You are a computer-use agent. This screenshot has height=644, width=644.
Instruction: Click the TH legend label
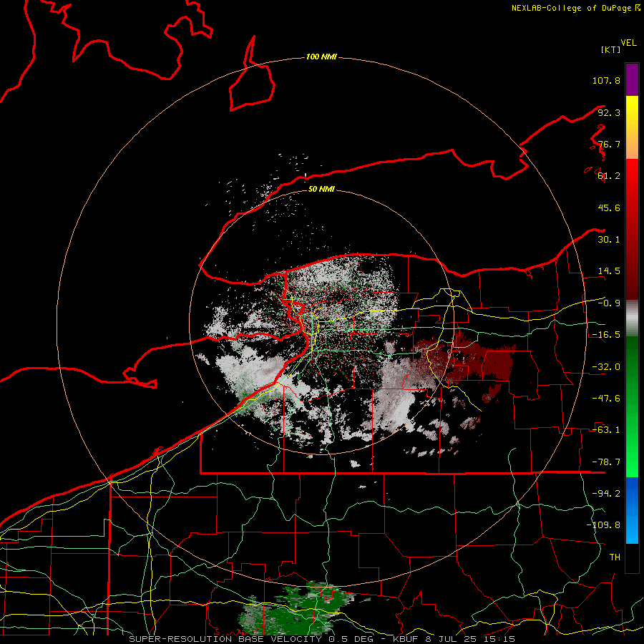pyautogui.click(x=615, y=557)
